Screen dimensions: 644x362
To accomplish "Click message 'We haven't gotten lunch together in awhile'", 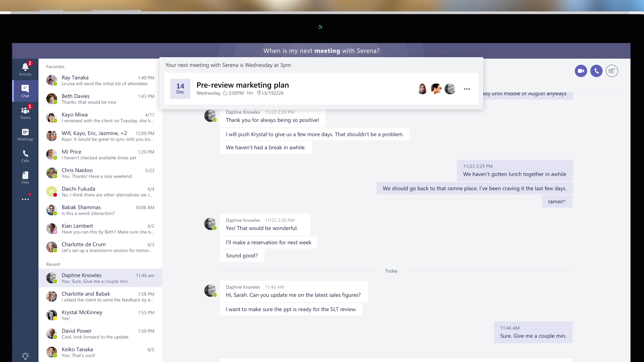I will point(515,170).
